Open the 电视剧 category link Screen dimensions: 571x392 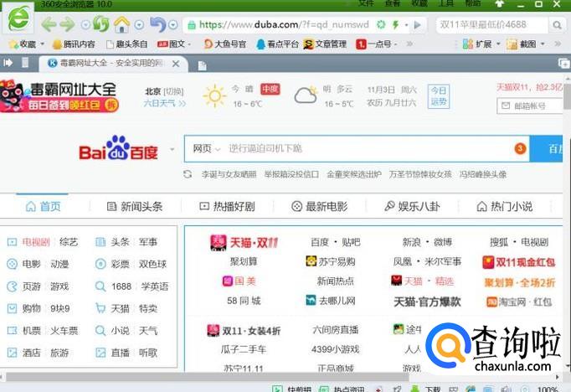[36, 242]
